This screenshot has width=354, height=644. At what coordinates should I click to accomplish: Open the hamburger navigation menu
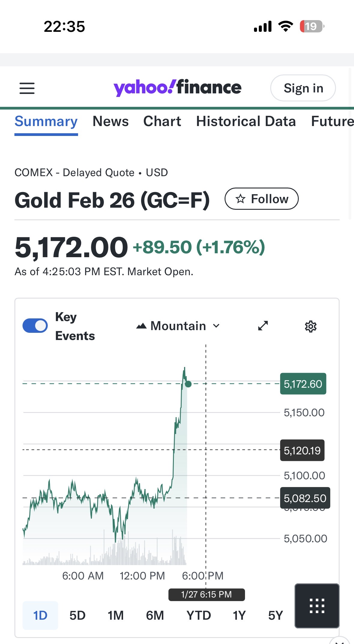click(27, 88)
